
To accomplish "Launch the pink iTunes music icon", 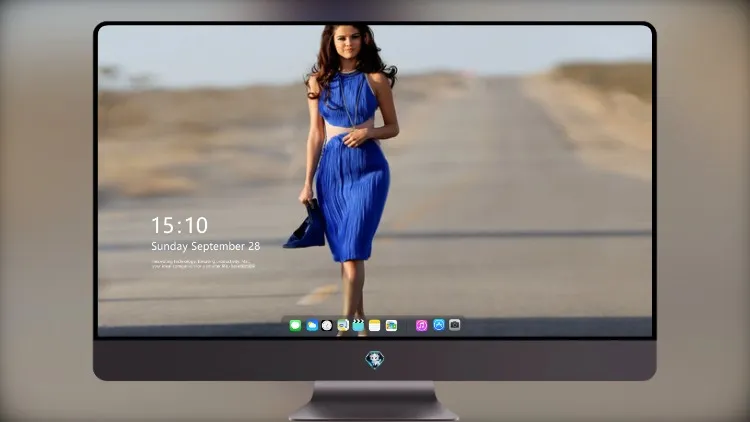I will pos(421,326).
